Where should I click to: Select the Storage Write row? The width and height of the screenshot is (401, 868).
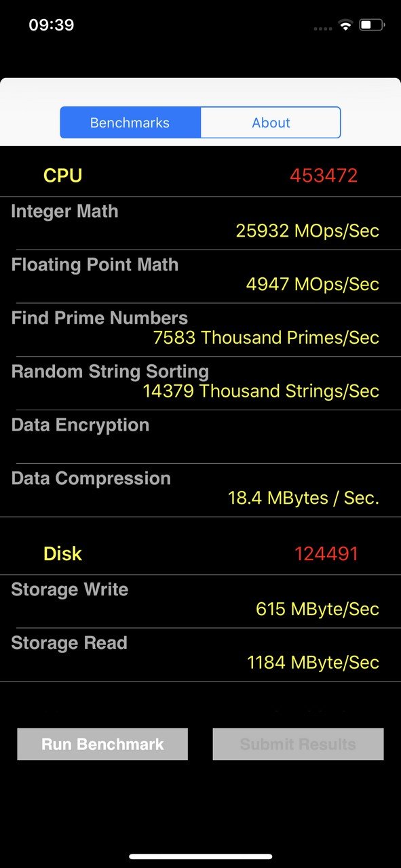tap(200, 601)
